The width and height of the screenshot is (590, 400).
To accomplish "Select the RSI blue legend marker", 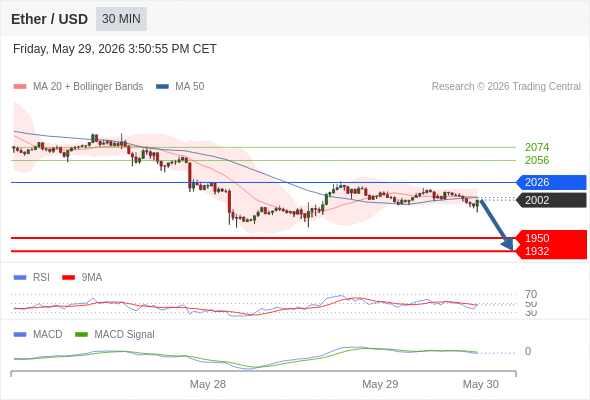I will click(x=20, y=278).
